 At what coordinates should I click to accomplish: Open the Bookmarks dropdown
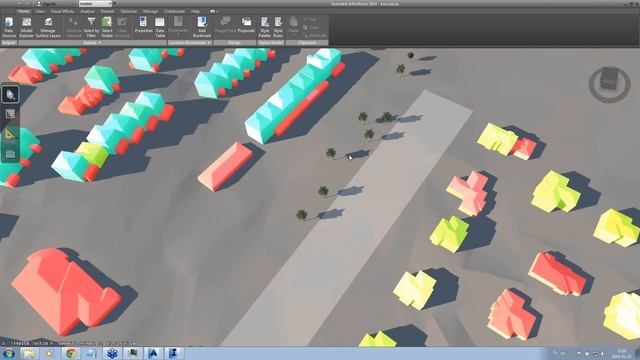point(178,27)
